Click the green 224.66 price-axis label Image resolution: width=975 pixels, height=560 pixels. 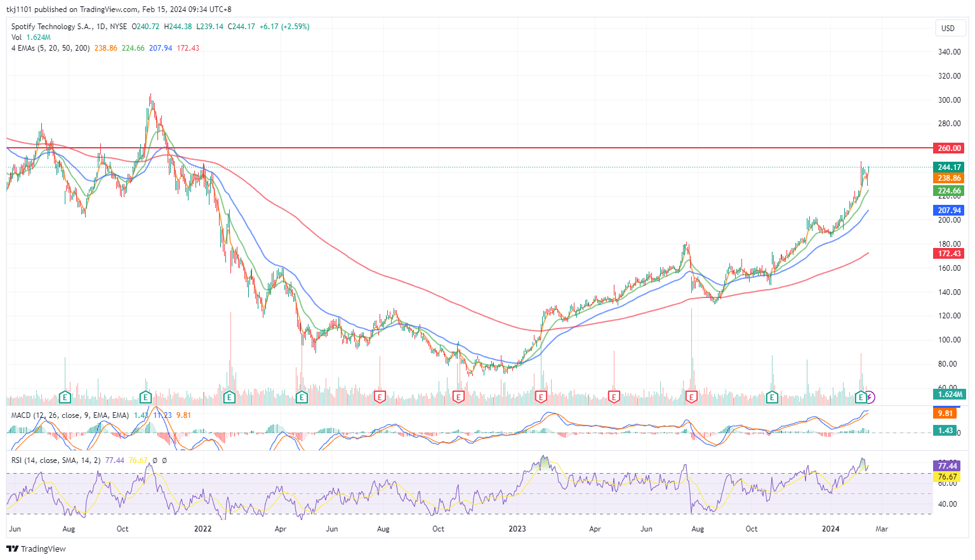click(x=949, y=191)
